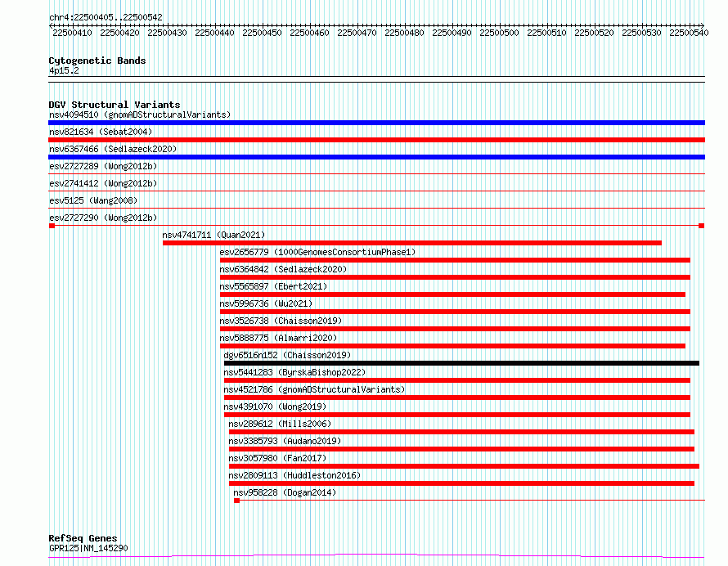Viewport: 728px width, 566px height.
Task: Click the RefSeq Genes track heading
Action: click(83, 538)
